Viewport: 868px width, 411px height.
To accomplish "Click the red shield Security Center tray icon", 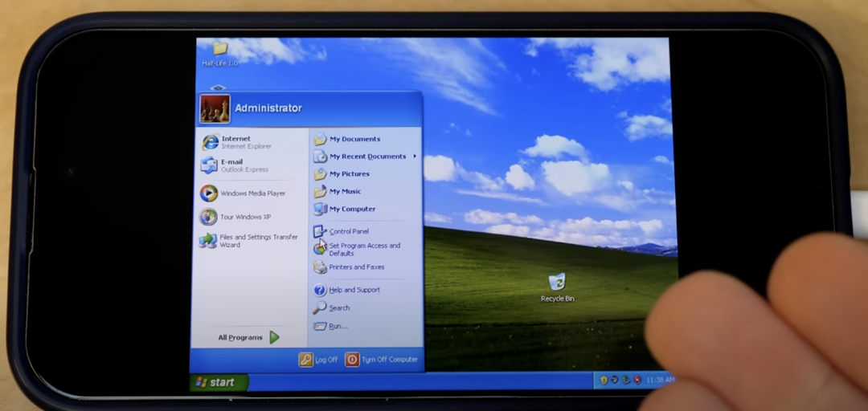I will 637,380.
